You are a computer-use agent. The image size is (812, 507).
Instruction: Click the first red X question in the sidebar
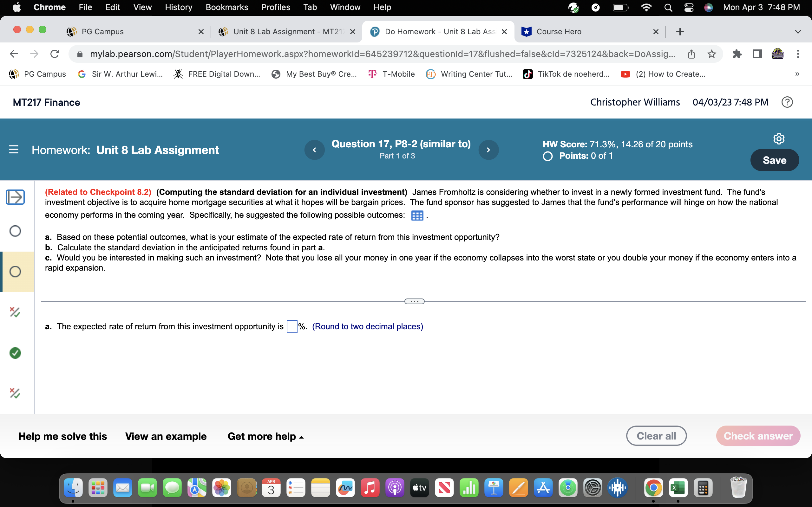pyautogui.click(x=15, y=312)
